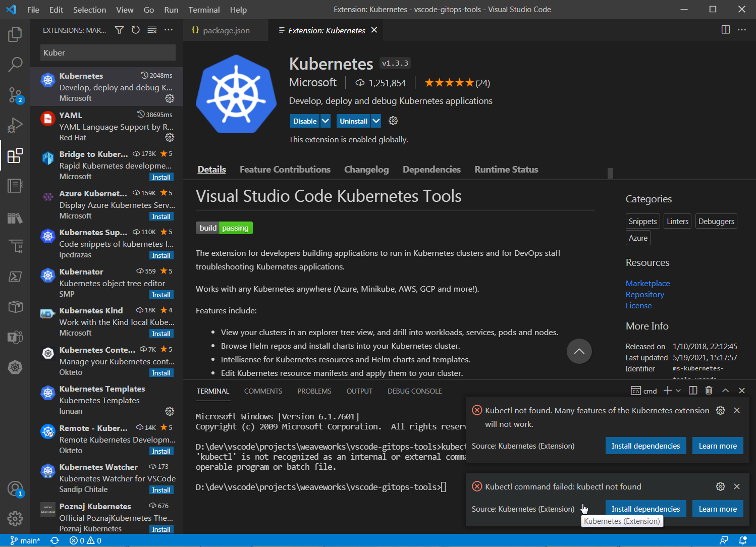Open the Explorer view in the activity bar

15,34
